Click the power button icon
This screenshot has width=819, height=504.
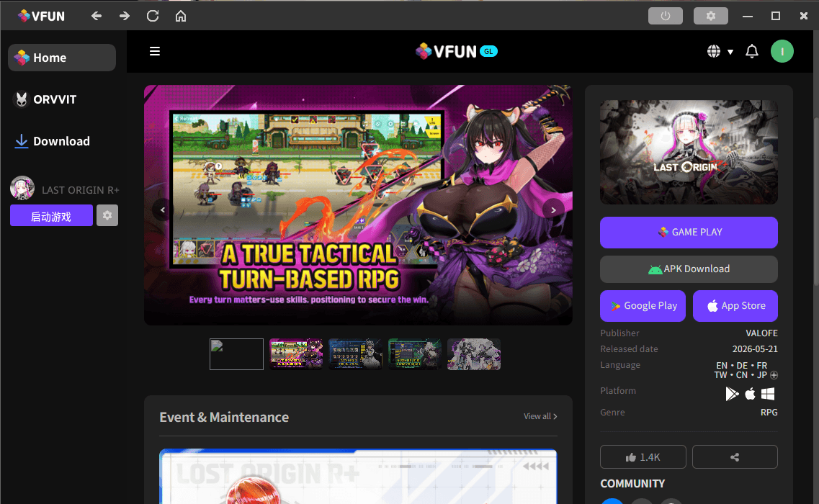(666, 16)
